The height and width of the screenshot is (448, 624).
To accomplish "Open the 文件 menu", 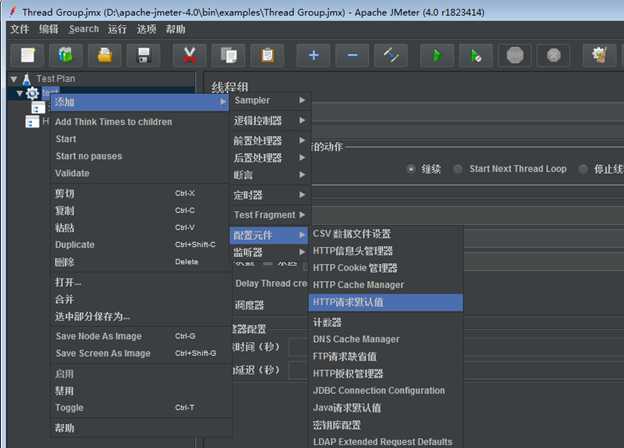I will pos(20,29).
